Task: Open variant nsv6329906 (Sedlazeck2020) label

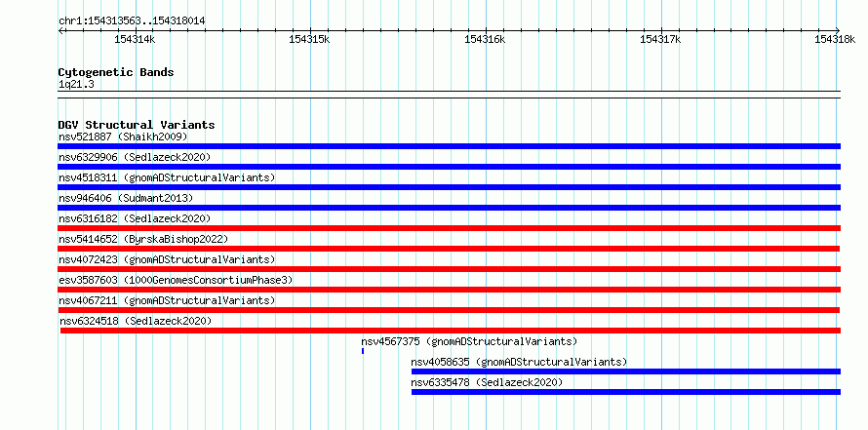Action: 135,157
